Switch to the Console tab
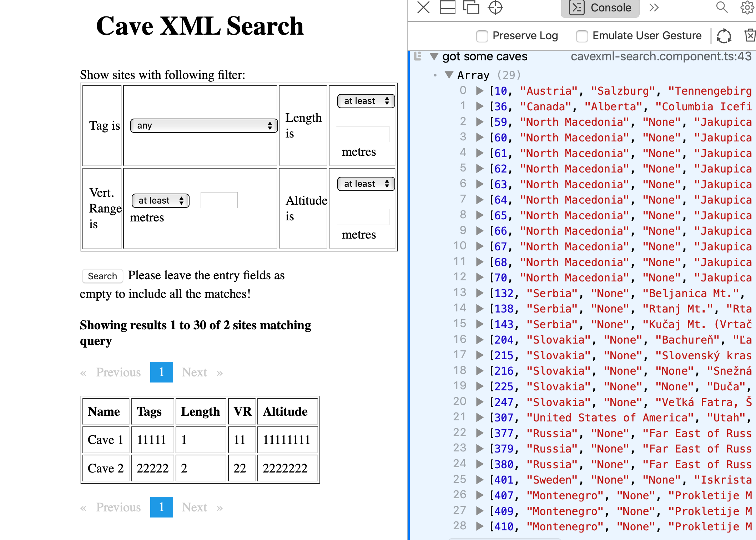 600,8
